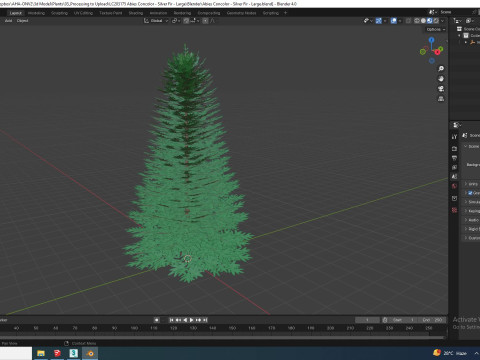Open the Texture properties checker tab
480x360 pixels.
pos(454,210)
